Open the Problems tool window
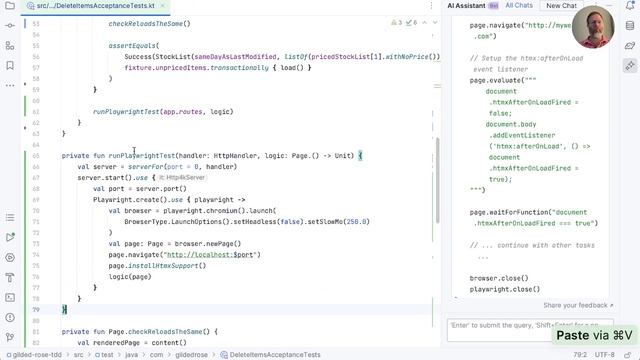Viewport: 640px width, 360px height. point(10,318)
